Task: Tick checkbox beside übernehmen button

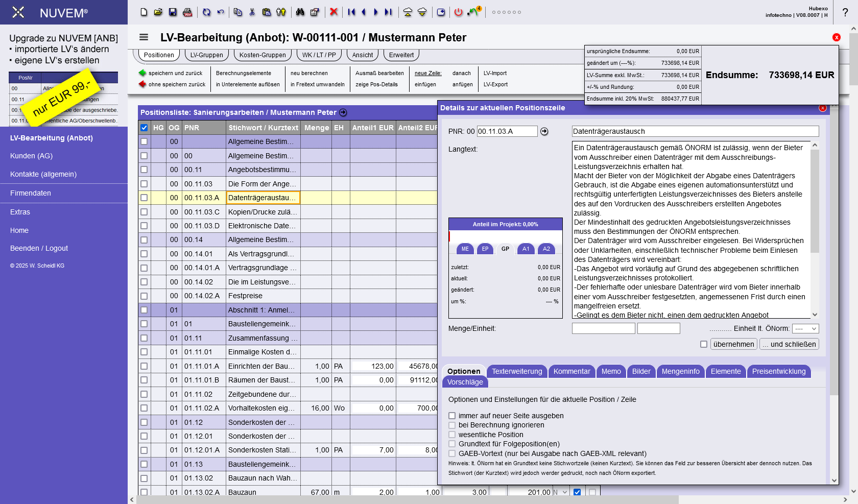Action: [704, 344]
